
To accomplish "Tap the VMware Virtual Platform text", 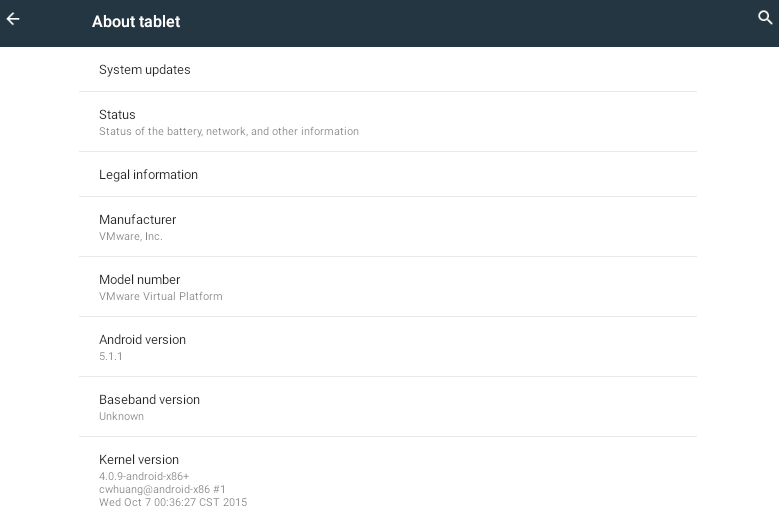I will (160, 296).
